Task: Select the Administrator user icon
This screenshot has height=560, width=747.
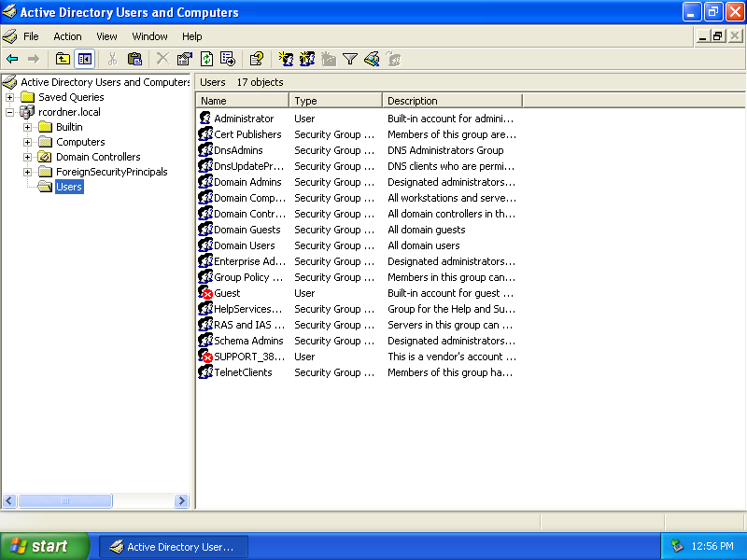Action: [205, 119]
